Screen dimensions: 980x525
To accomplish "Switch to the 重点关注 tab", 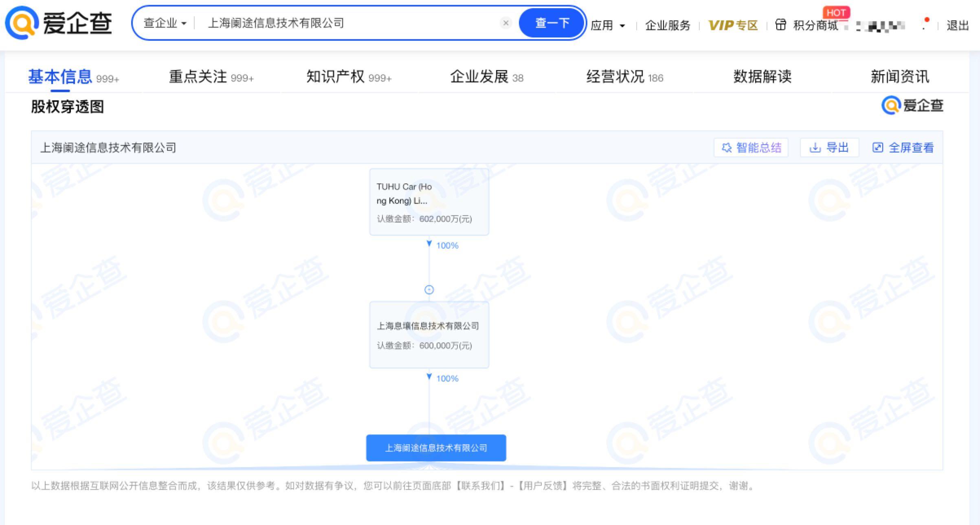I will click(211, 77).
